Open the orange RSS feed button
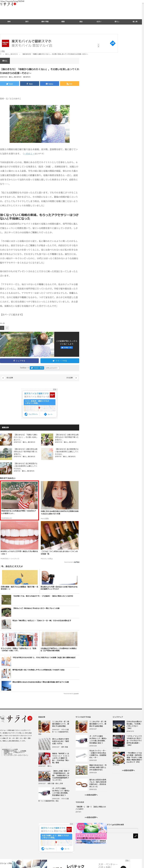 click(69, 84)
